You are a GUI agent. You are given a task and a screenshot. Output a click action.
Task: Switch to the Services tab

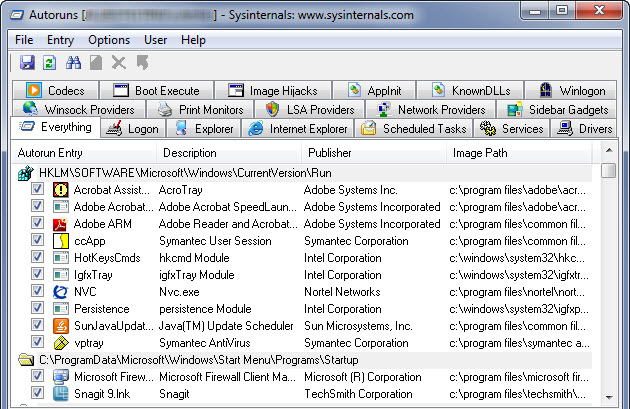[x=511, y=129]
